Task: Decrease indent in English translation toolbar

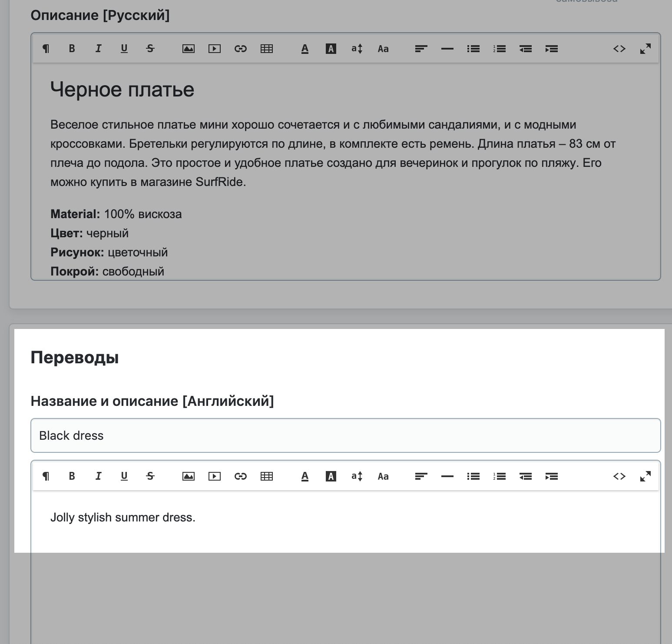Action: pyautogui.click(x=526, y=476)
